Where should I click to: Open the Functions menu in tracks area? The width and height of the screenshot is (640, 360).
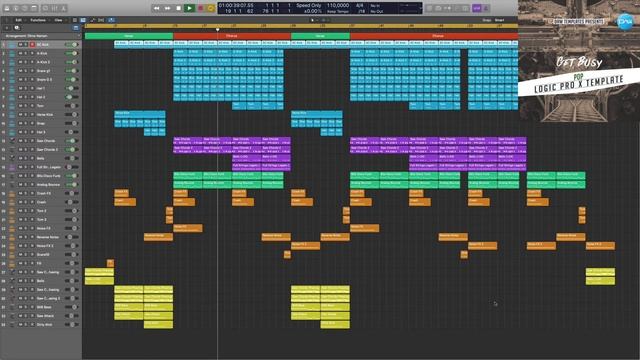pyautogui.click(x=39, y=20)
